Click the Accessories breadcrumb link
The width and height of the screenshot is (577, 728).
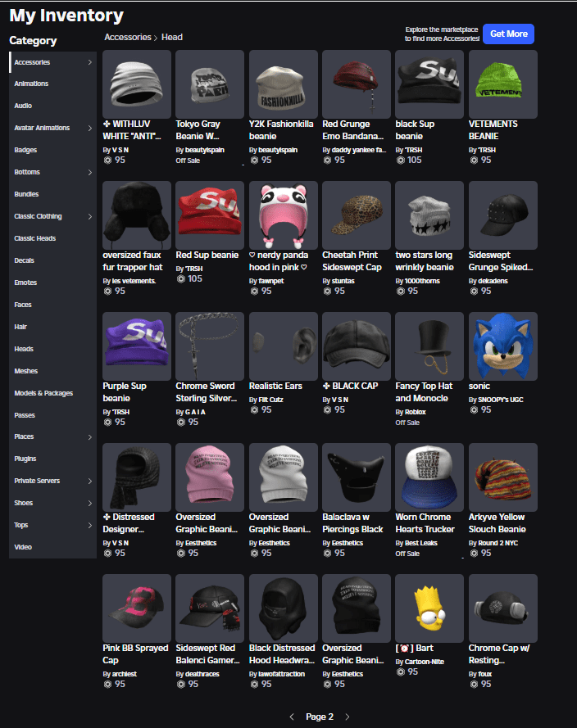[127, 37]
